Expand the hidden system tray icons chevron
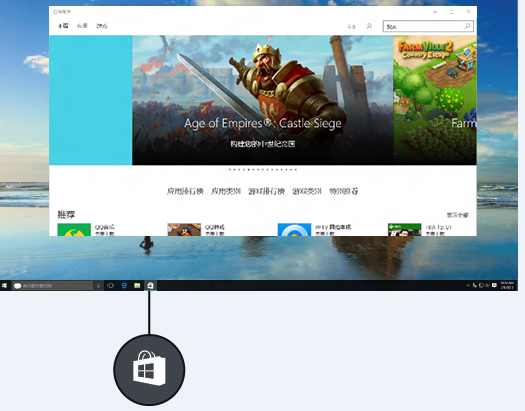 (x=468, y=285)
